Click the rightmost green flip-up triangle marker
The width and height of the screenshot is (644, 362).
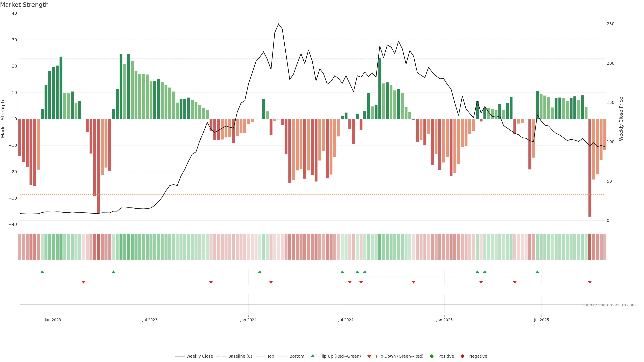(x=537, y=272)
